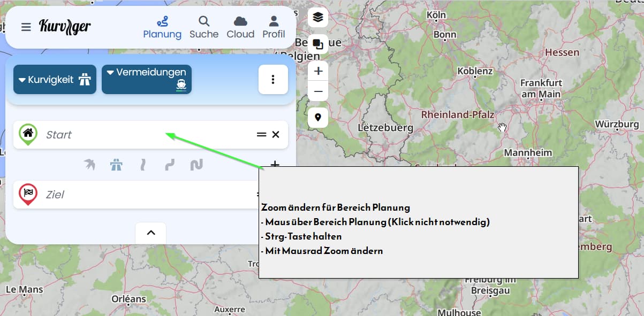Select the beeline bird routing mode
The width and height of the screenshot is (644, 316).
(x=89, y=165)
